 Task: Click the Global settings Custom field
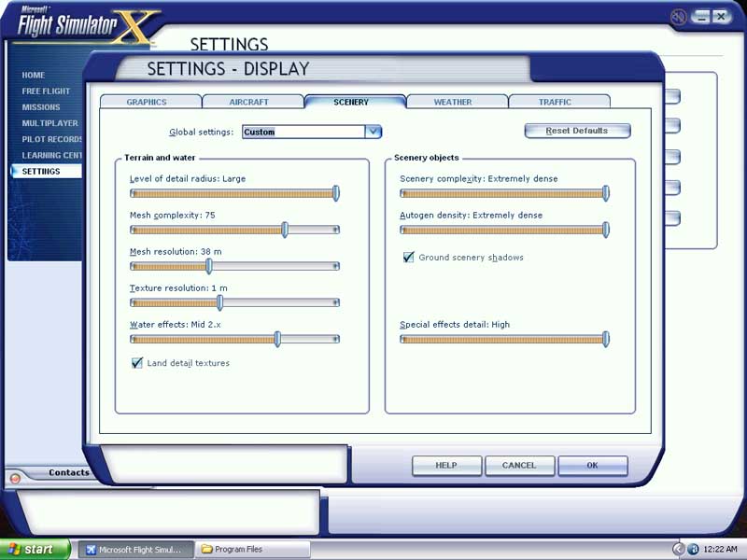[x=303, y=132]
